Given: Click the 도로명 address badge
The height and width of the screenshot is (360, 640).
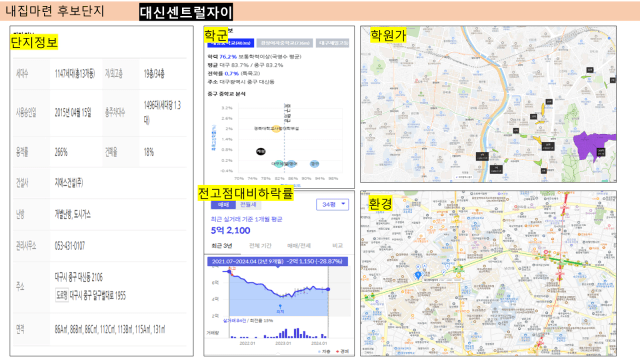Looking at the screenshot, I should coord(61,295).
